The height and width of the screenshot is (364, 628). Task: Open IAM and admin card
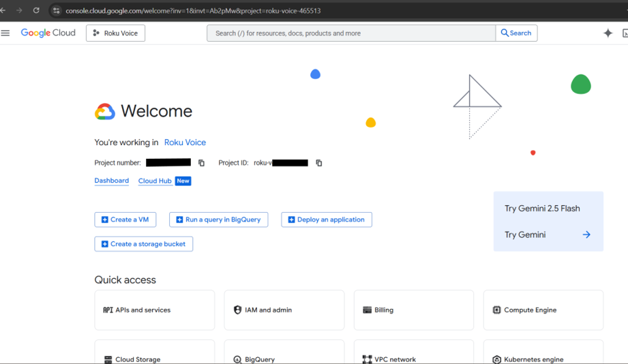pyautogui.click(x=284, y=310)
